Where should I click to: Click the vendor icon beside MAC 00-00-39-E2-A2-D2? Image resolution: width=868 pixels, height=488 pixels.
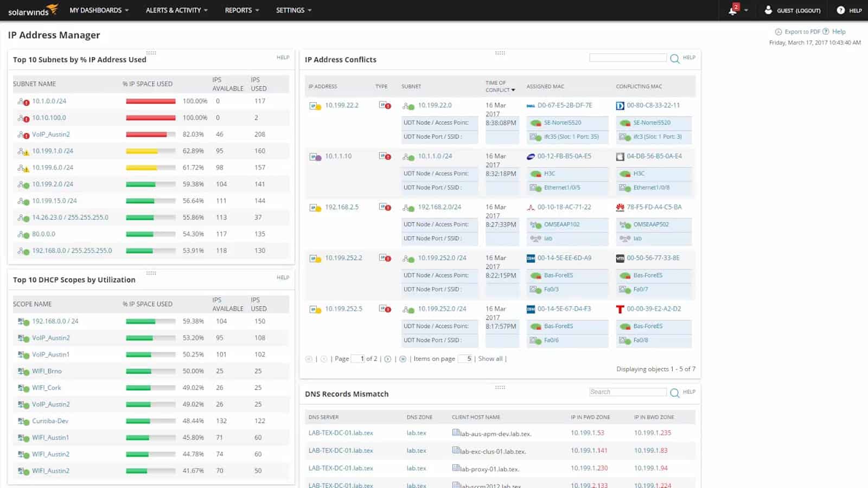click(620, 309)
